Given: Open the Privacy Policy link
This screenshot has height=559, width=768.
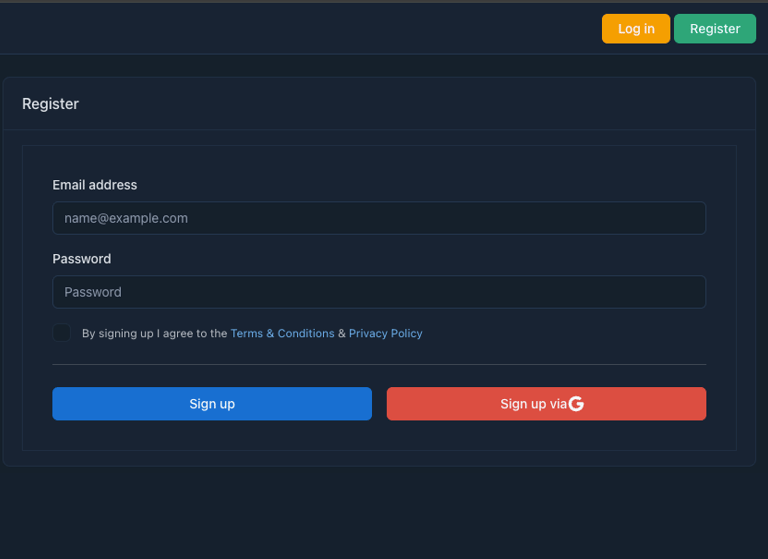Looking at the screenshot, I should pyautogui.click(x=385, y=333).
